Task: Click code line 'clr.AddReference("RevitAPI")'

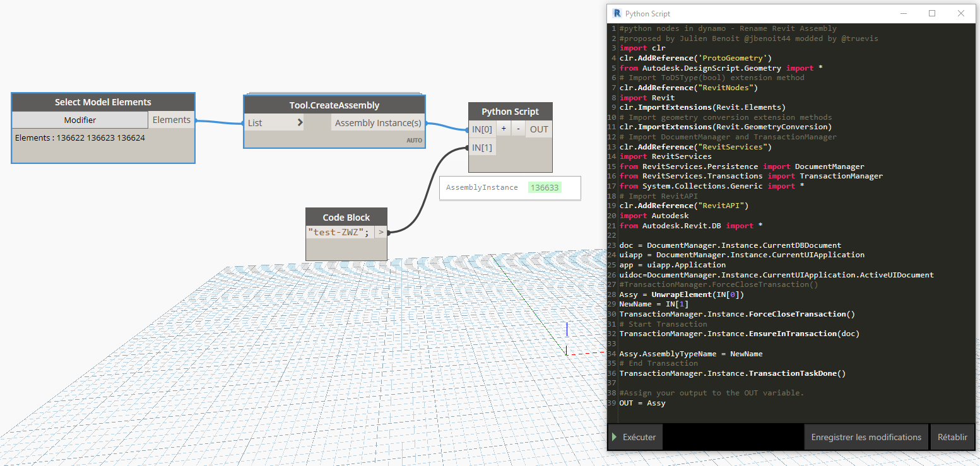Action: (x=684, y=206)
